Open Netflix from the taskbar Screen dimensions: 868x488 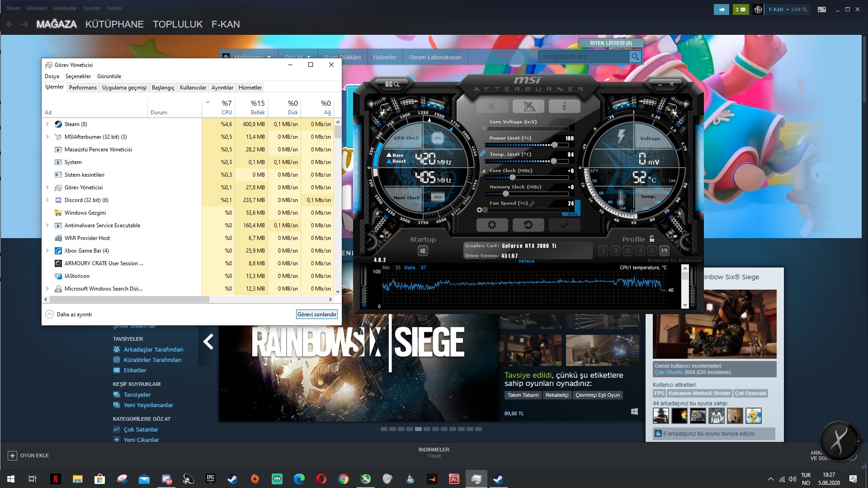tap(55, 479)
